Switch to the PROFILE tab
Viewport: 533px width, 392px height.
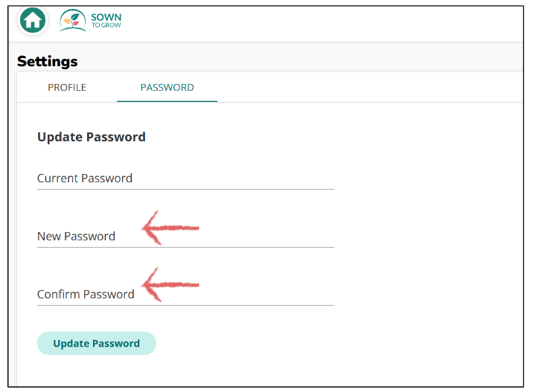click(x=67, y=88)
